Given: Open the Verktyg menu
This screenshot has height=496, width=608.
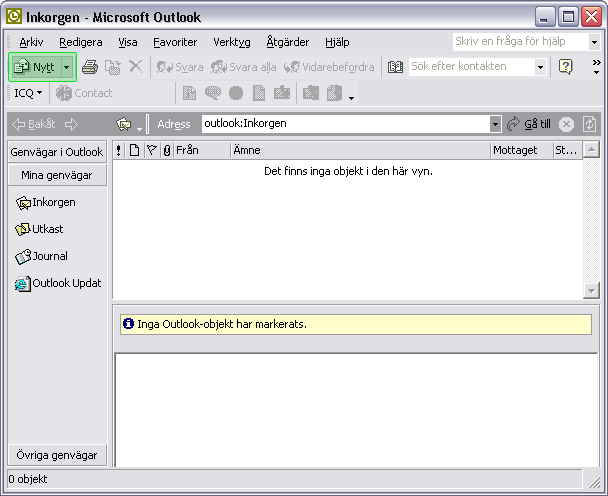Looking at the screenshot, I should click(232, 42).
